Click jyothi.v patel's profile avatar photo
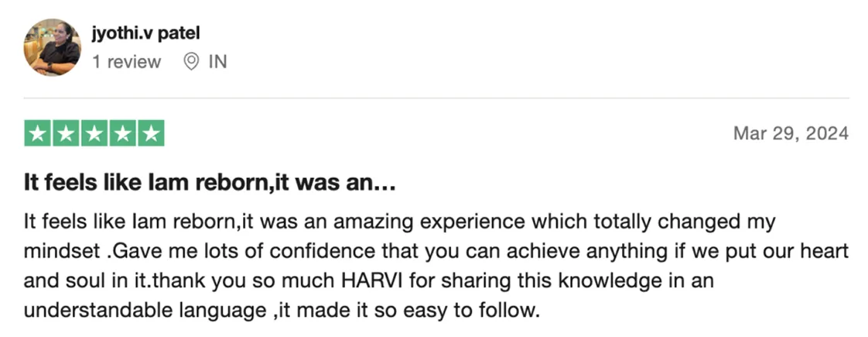Viewport: 868px width, 337px height. [52, 47]
